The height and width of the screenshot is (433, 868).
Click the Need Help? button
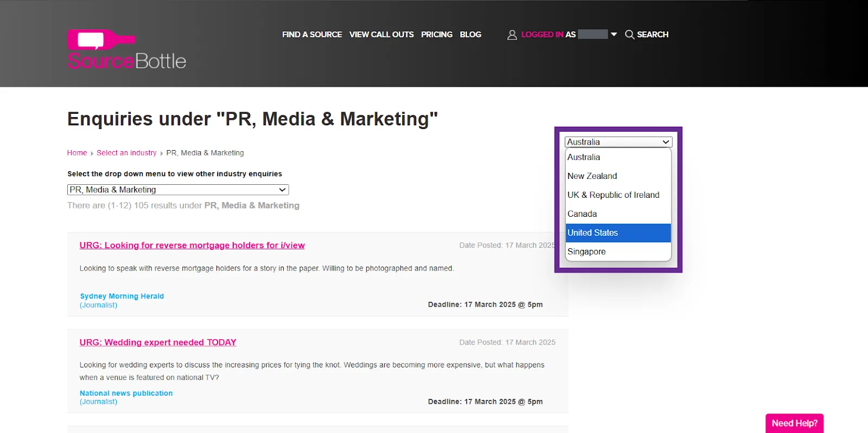(x=794, y=423)
